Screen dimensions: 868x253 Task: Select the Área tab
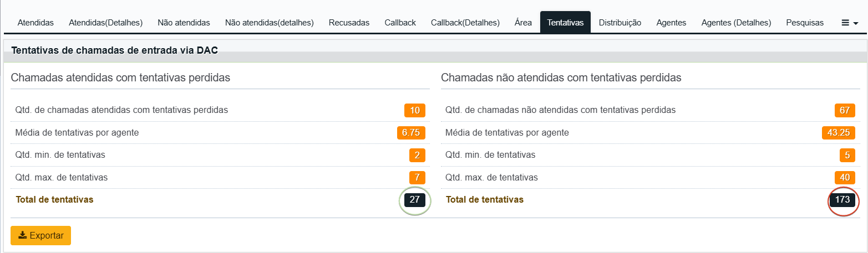tap(523, 23)
